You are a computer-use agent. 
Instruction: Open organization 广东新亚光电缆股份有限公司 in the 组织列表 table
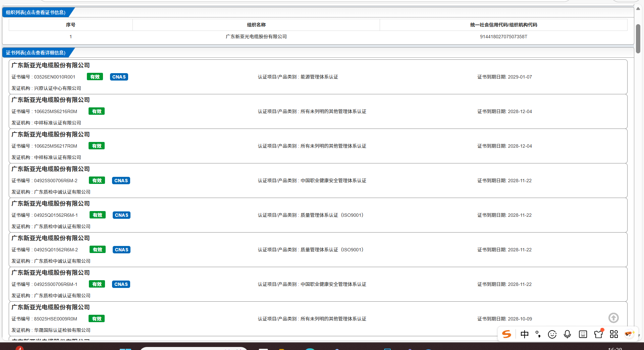pos(256,37)
